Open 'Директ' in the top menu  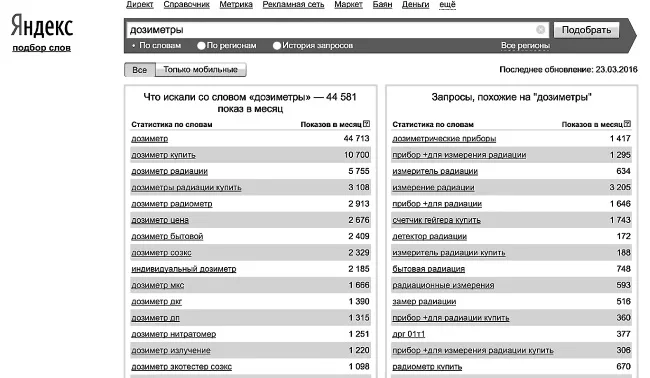pos(140,5)
